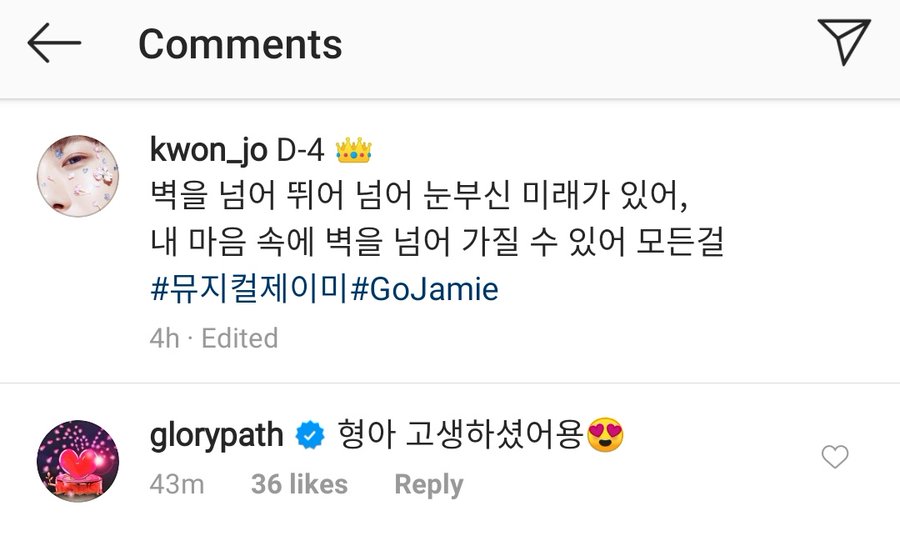
Task: Open kwon_jo's profile picture
Action: [x=78, y=176]
